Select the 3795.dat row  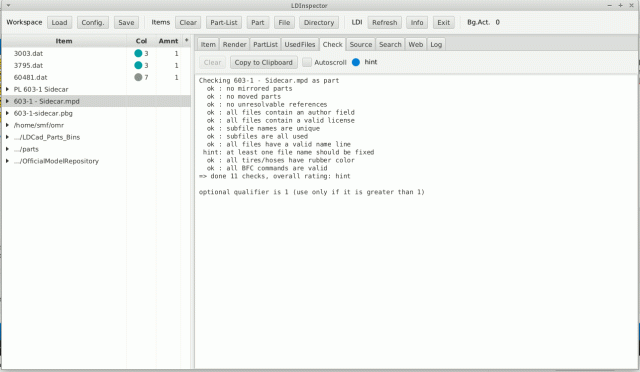coord(97,65)
